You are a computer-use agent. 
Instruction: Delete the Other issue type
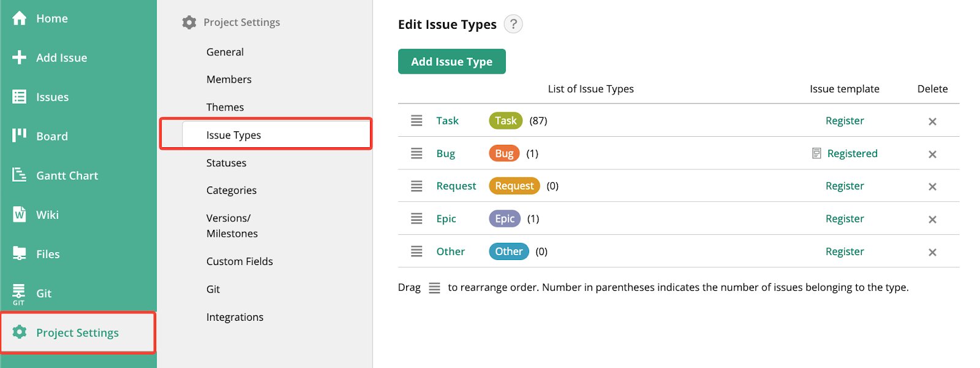tap(932, 252)
